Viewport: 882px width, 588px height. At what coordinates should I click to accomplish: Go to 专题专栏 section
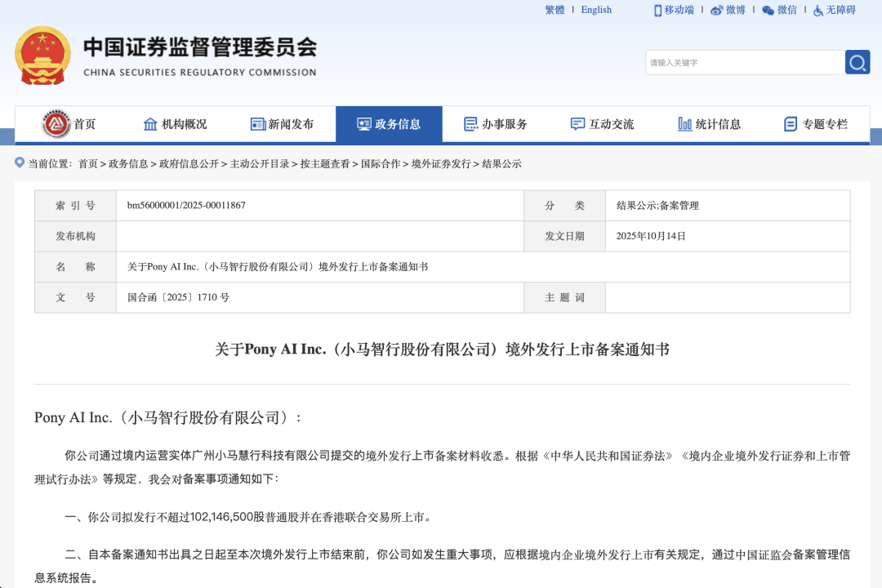(x=816, y=124)
